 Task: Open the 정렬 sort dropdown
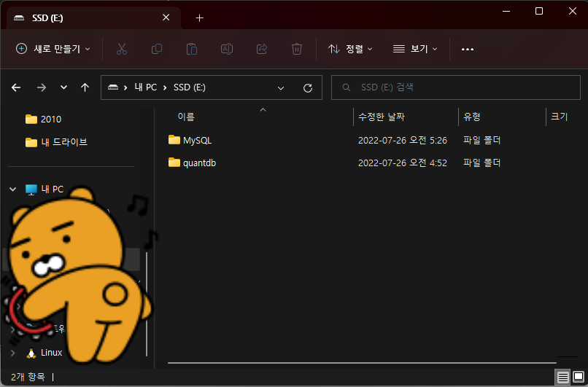350,49
